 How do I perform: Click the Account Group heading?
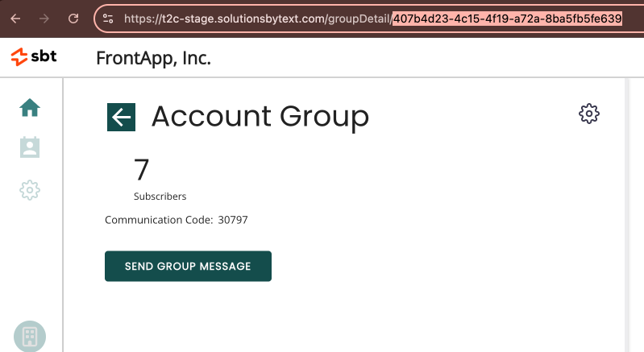point(260,117)
